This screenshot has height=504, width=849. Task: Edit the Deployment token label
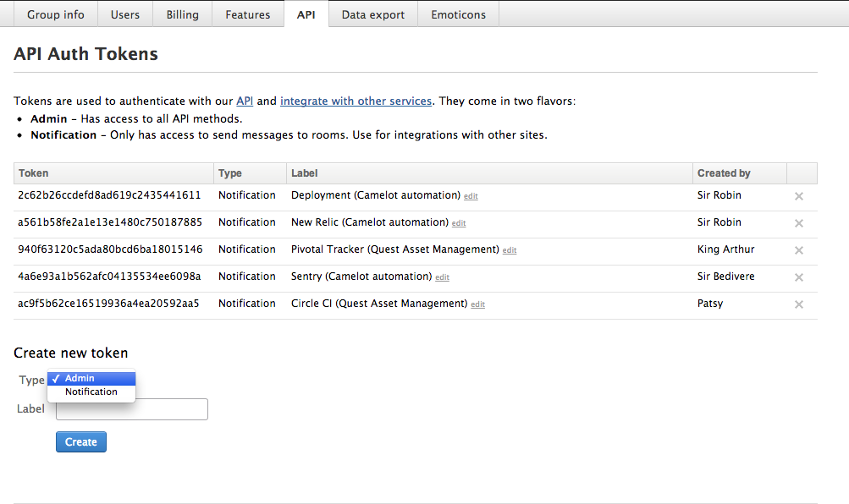coord(471,196)
